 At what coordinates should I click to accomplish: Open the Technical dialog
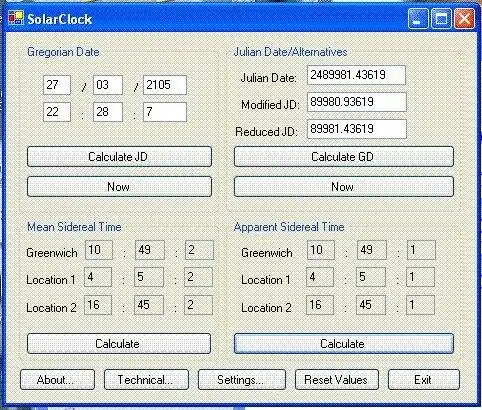coord(146,380)
